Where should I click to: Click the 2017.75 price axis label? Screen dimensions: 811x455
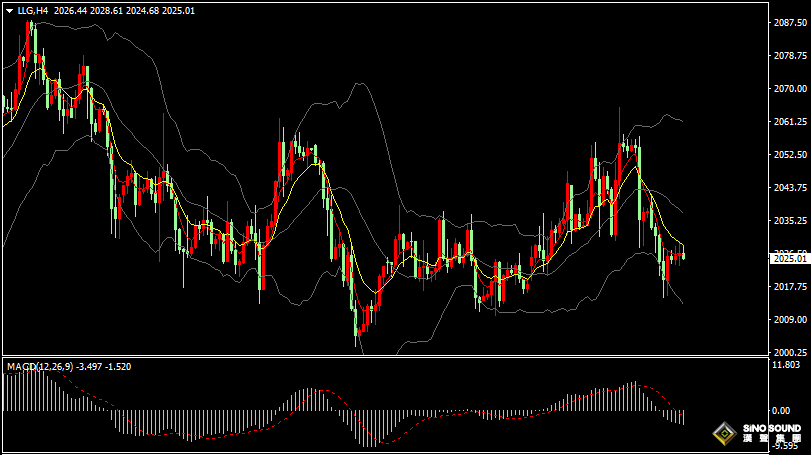coord(791,286)
